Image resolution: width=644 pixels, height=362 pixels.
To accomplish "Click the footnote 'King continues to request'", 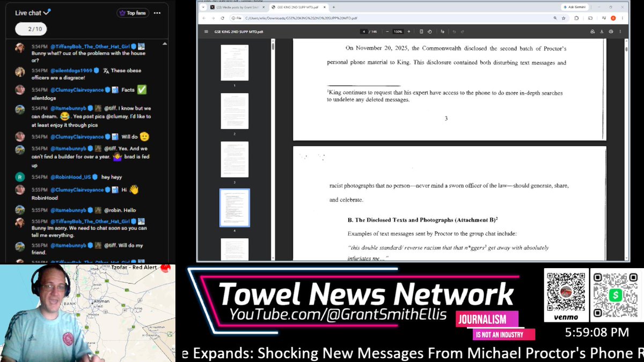I will coord(445,96).
